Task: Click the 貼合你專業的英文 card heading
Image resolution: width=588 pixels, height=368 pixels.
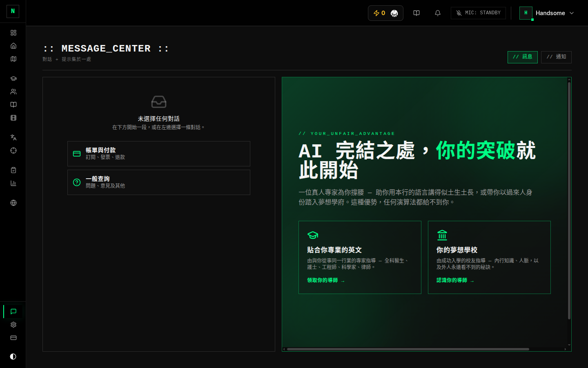Action: [x=334, y=250]
